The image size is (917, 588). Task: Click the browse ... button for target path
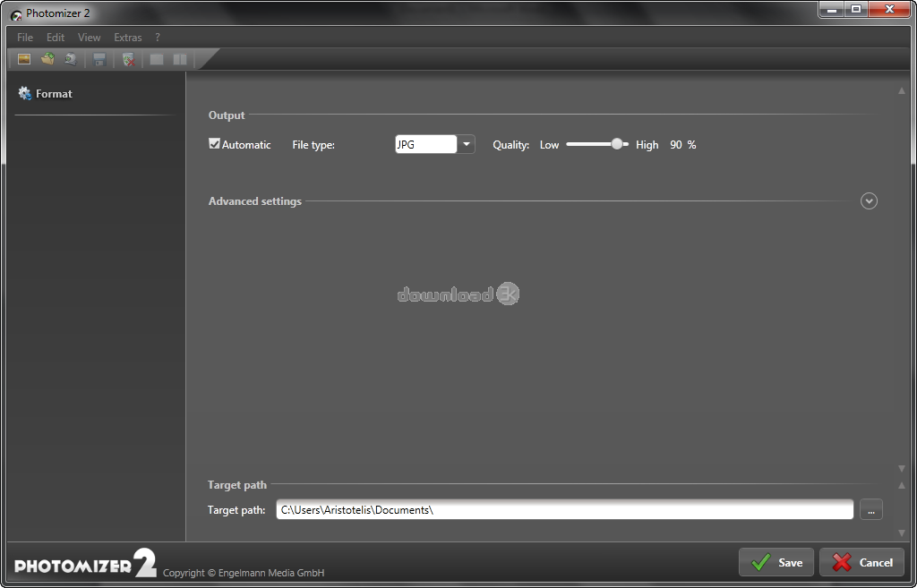point(870,509)
